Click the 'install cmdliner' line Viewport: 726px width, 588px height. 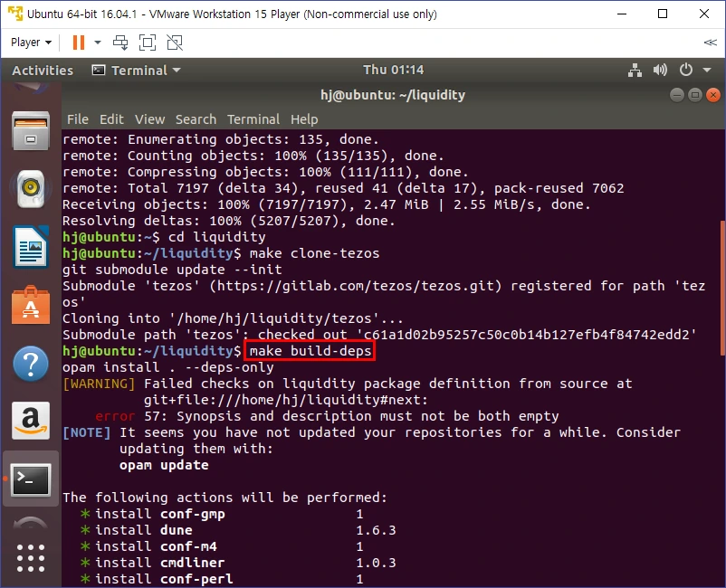point(238,563)
